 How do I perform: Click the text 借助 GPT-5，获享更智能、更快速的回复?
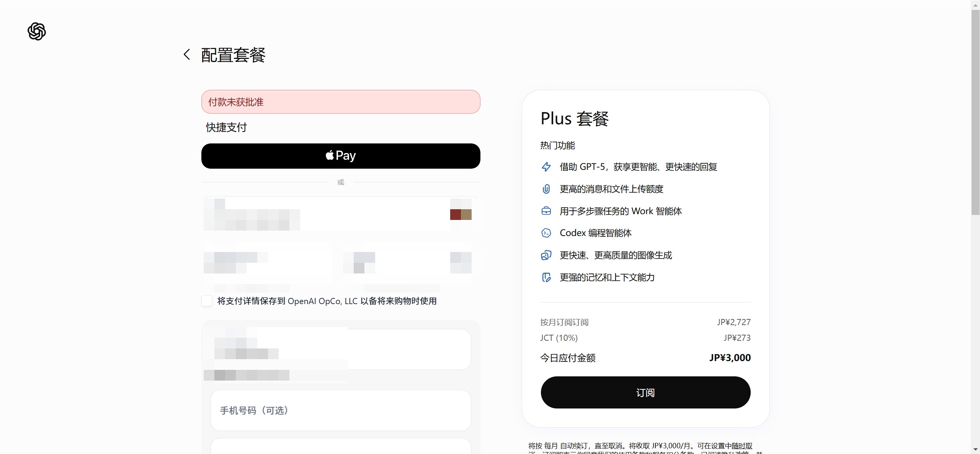[638, 167]
